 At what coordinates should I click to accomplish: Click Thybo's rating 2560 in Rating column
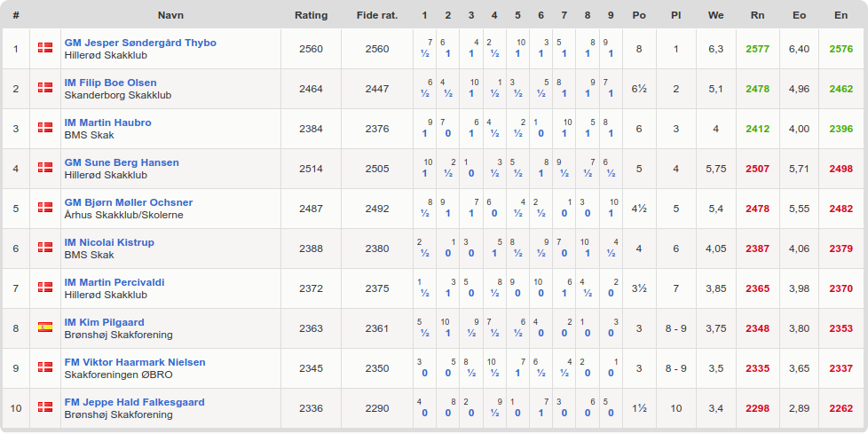312,49
